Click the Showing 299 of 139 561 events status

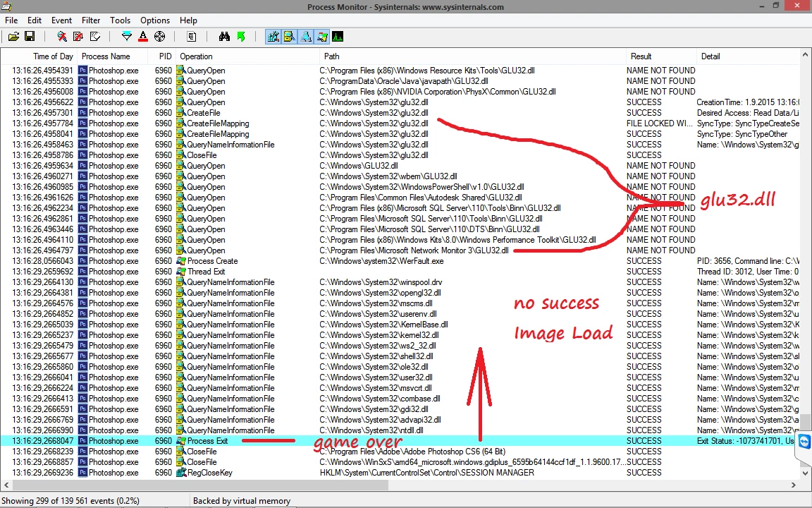pos(70,501)
